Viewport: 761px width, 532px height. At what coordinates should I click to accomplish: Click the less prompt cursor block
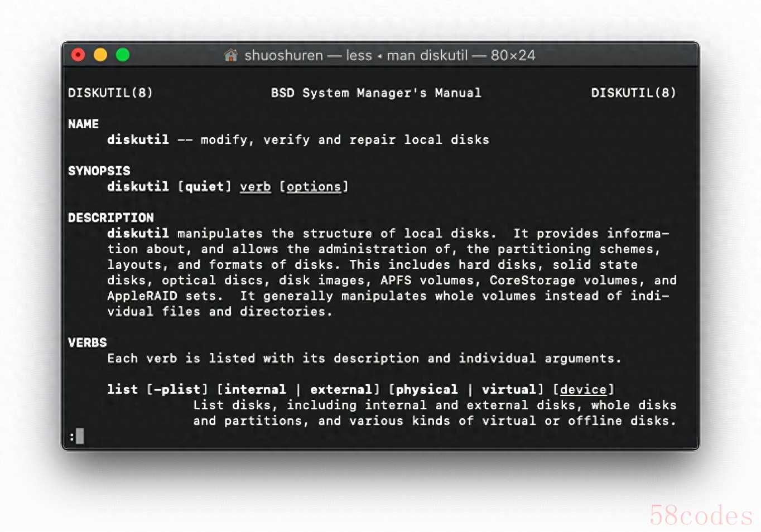[80, 436]
